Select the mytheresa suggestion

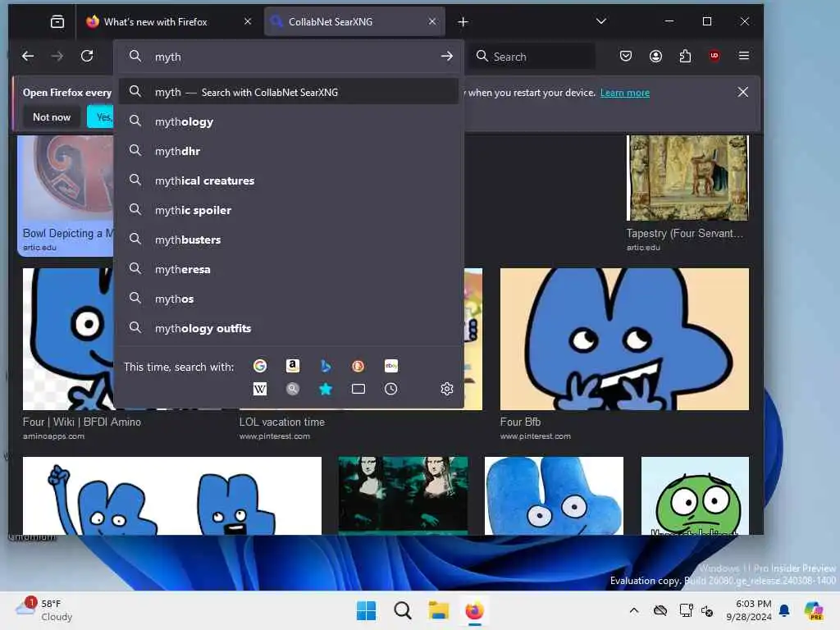point(290,269)
